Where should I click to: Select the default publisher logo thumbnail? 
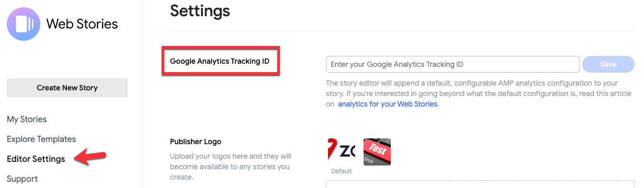pos(342,152)
